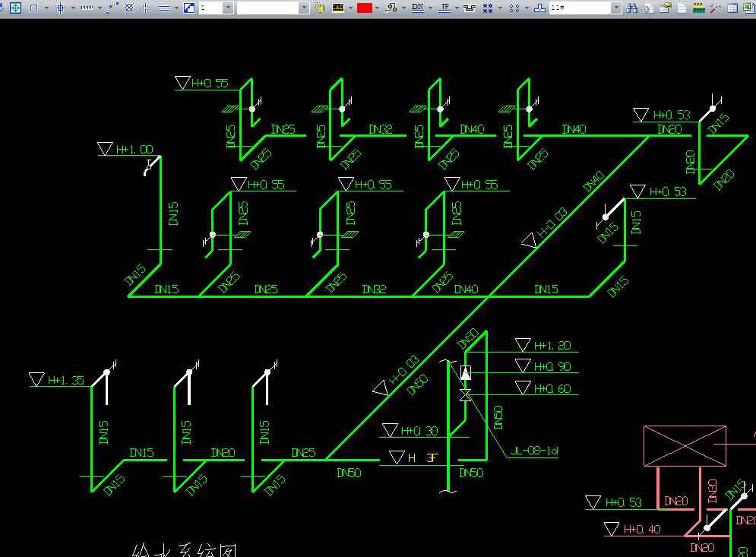Open the '11#' building dropdown
The image size is (756, 557).
click(x=615, y=8)
